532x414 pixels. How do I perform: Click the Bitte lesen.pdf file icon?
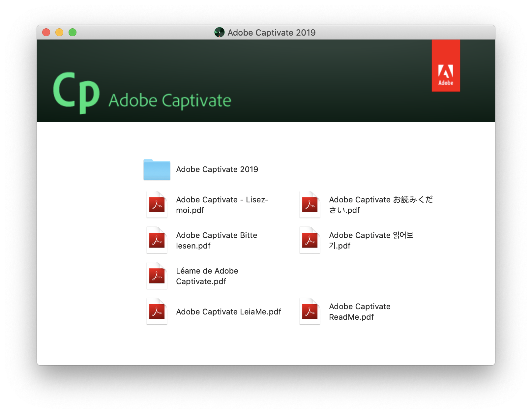(157, 240)
